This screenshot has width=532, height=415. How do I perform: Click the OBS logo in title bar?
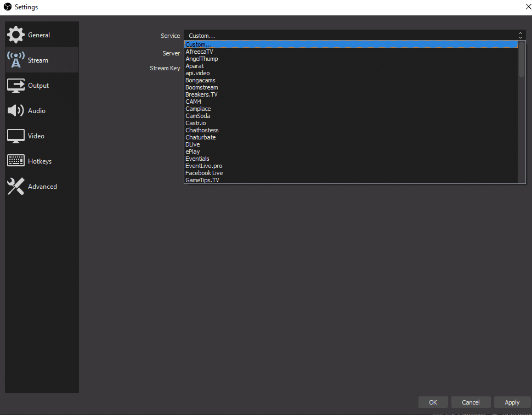point(8,7)
